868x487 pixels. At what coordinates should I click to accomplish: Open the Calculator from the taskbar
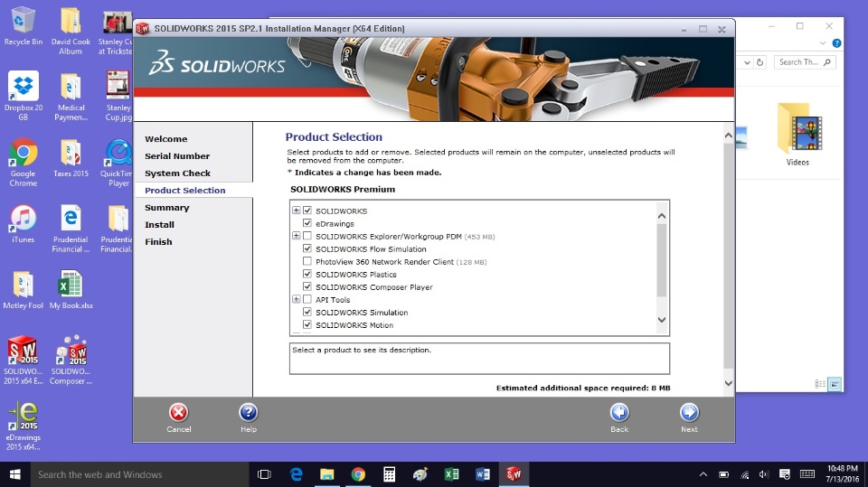[389, 474]
